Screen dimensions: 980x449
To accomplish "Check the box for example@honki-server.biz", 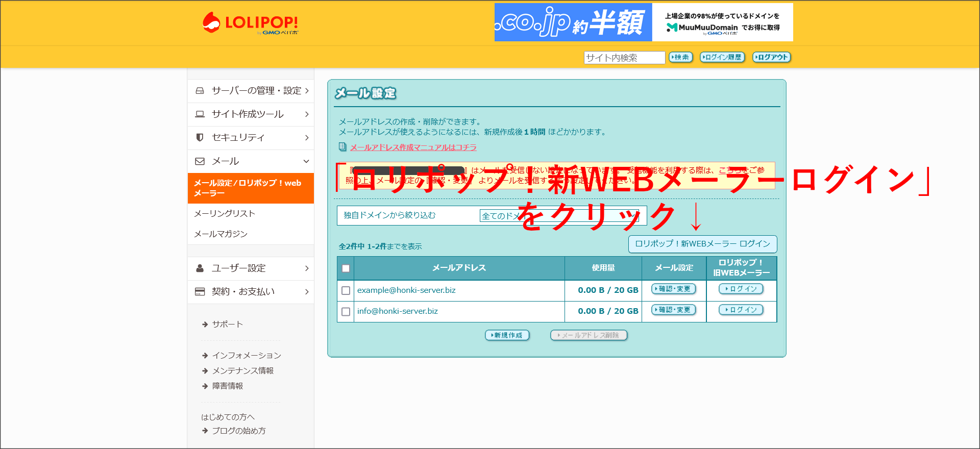I will tap(346, 290).
